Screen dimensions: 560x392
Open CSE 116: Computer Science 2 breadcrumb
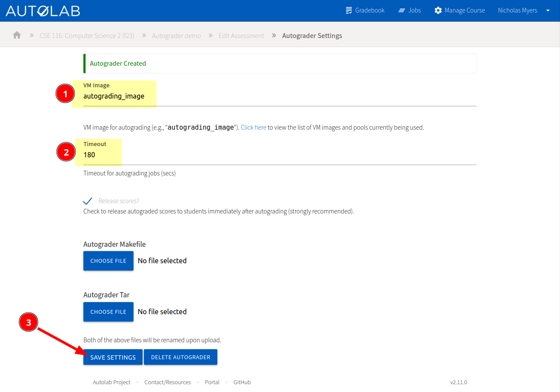[87, 35]
